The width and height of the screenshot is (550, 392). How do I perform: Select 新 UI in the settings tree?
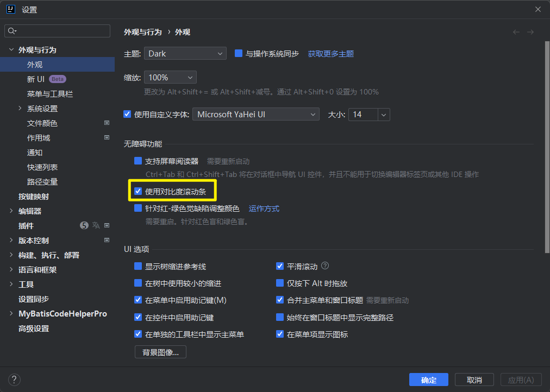tap(36, 79)
